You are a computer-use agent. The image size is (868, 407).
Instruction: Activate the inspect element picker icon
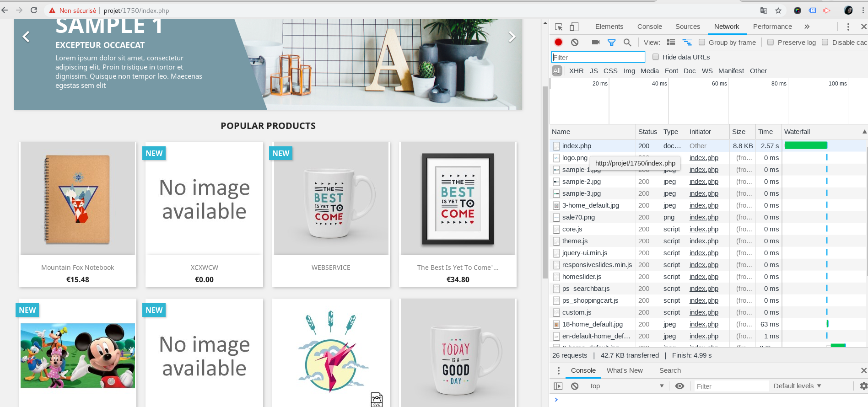click(559, 27)
